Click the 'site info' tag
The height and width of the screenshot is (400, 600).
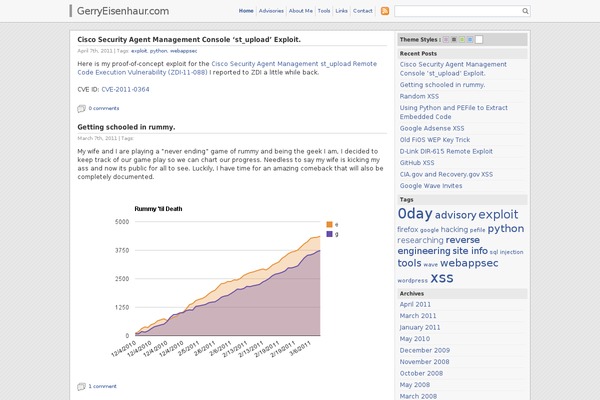pos(470,251)
